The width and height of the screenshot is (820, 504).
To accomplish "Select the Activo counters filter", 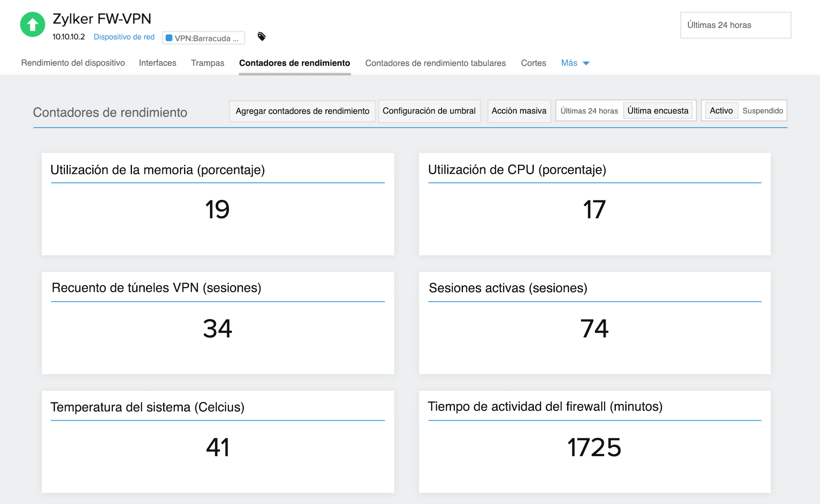I will click(x=721, y=110).
